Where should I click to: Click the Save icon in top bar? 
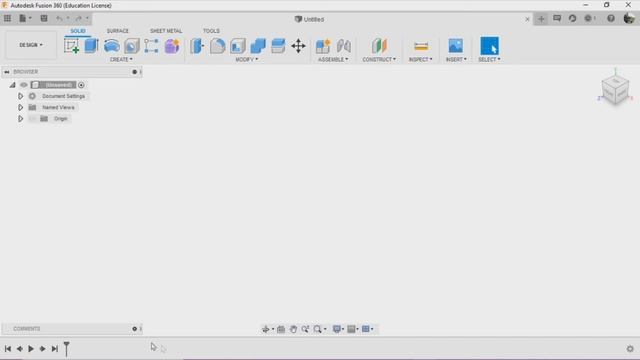coord(44,18)
